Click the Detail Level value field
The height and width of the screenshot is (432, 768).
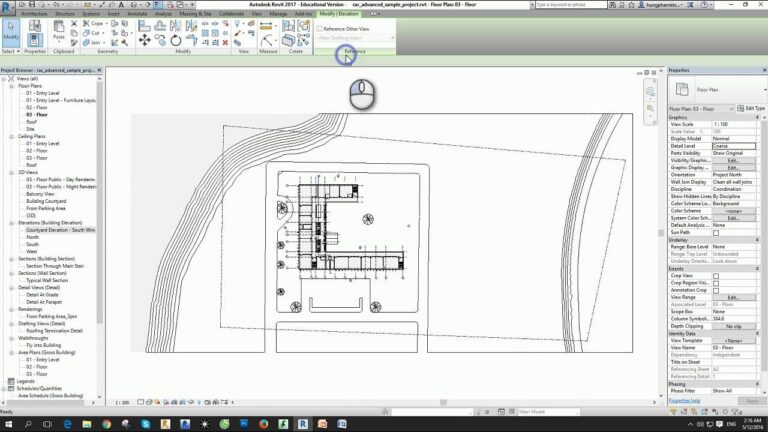[735, 145]
